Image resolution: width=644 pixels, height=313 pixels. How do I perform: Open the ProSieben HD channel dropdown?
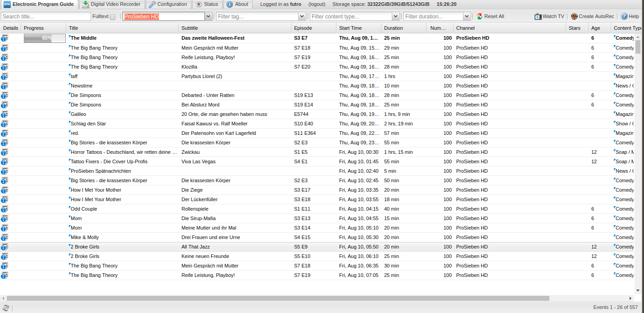(x=209, y=17)
